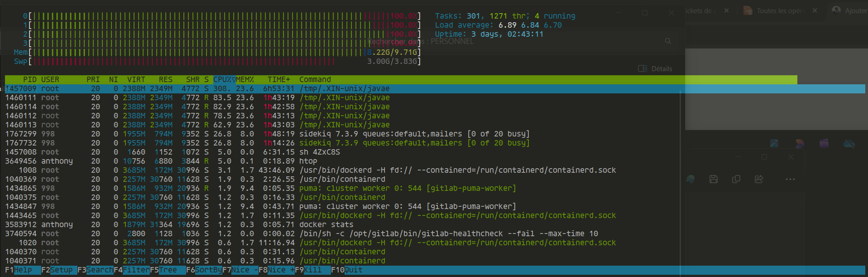Image resolution: width=868 pixels, height=277 pixels.
Task: Click the copy icon beside save
Action: (x=736, y=179)
